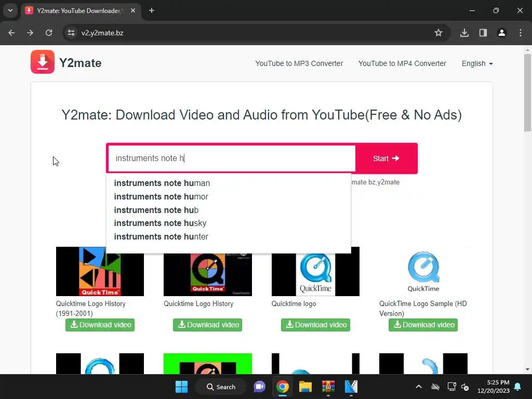Image resolution: width=532 pixels, height=399 pixels.
Task: Download video under second Quicktime Logo History
Action: pos(208,325)
